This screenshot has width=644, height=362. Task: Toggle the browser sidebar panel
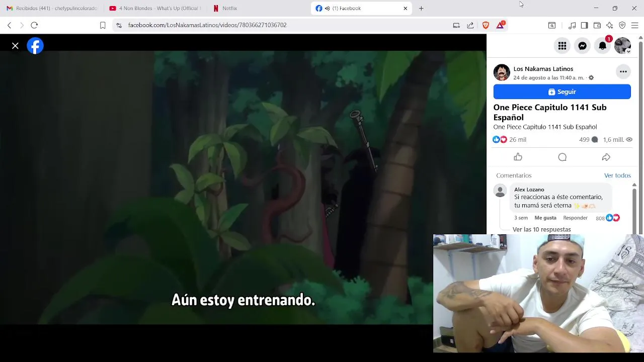point(584,25)
